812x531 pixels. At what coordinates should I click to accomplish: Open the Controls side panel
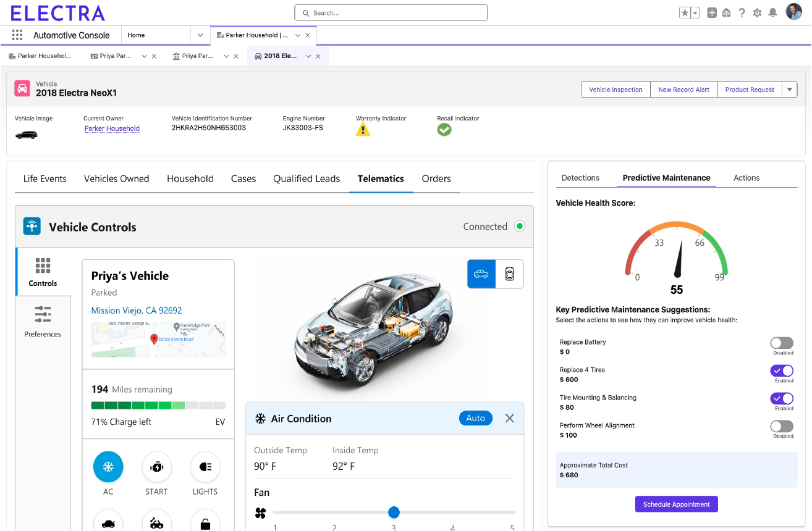(x=43, y=272)
